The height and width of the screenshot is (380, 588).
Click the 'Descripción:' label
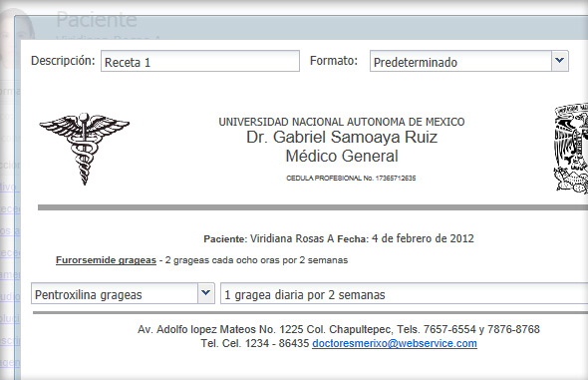click(x=63, y=61)
